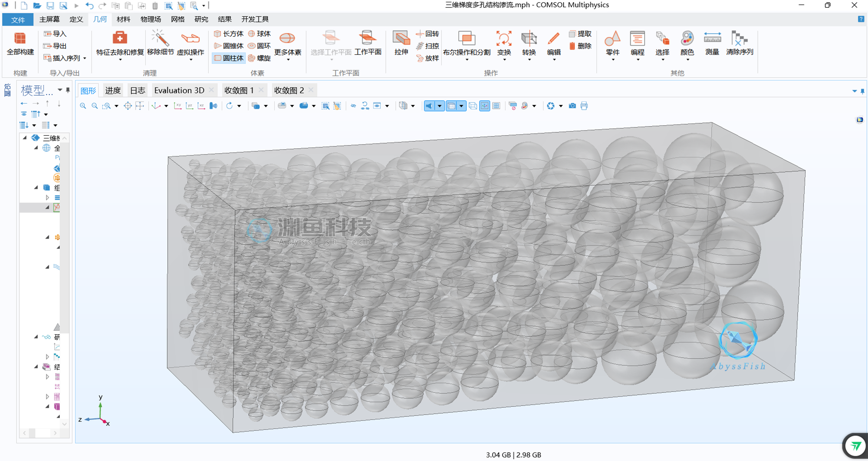The image size is (868, 461).
Task: Click the model tree scroll-up arrow
Action: (65, 138)
